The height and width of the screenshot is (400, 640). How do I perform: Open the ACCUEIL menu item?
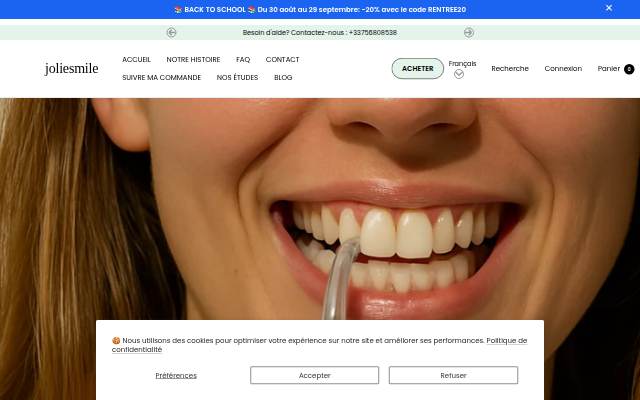pyautogui.click(x=136, y=60)
